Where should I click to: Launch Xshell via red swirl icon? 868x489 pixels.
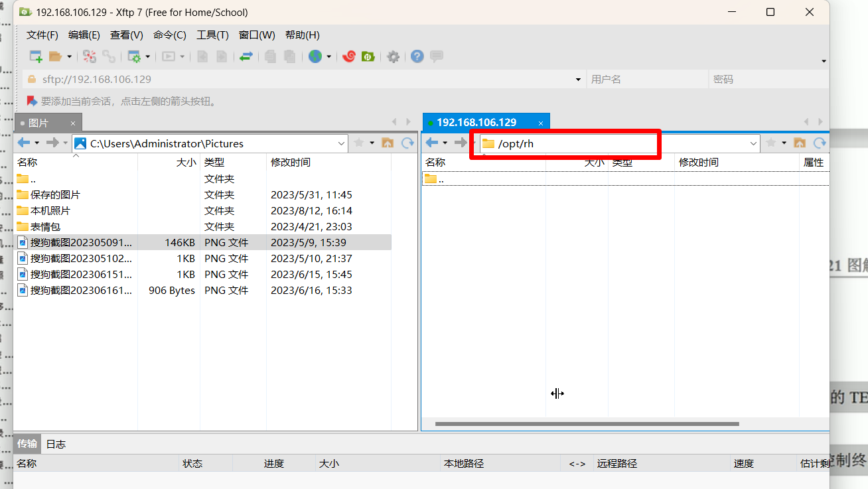pyautogui.click(x=349, y=57)
